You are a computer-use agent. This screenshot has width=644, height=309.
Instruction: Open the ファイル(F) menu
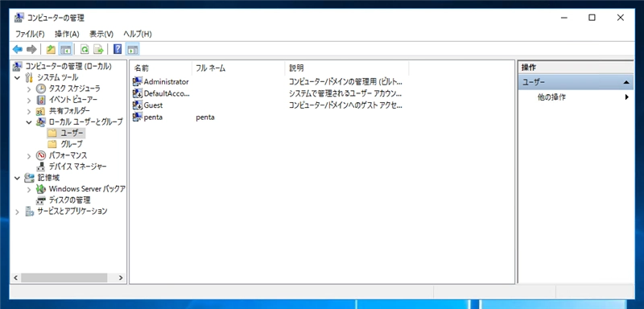tap(30, 34)
